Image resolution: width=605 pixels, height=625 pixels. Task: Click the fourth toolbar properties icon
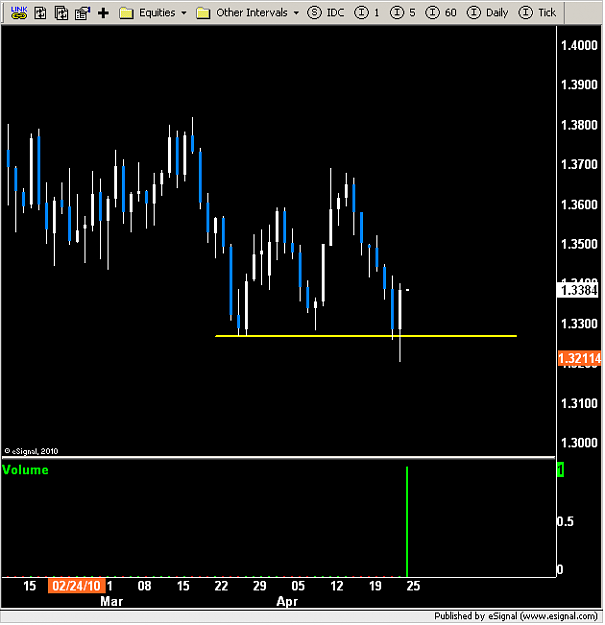[82, 13]
